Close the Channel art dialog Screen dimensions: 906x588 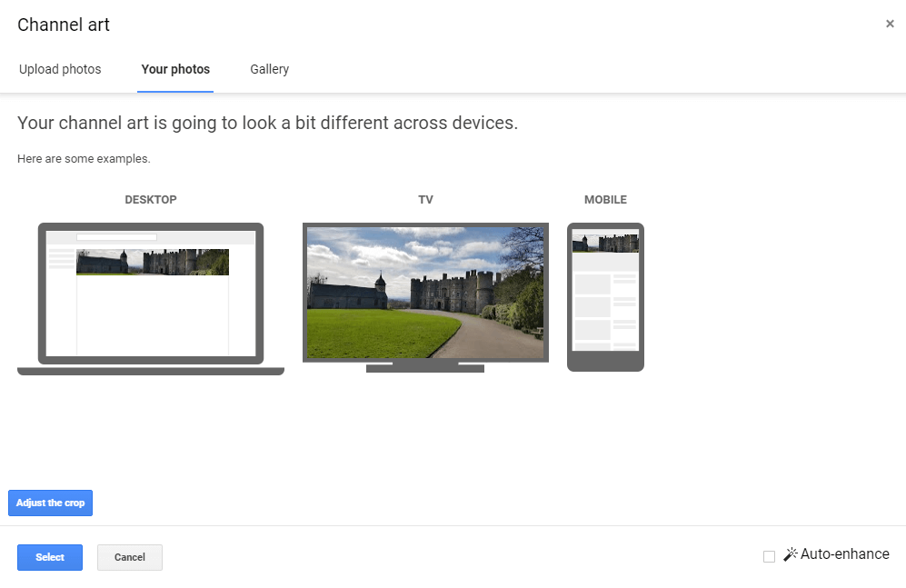[890, 24]
